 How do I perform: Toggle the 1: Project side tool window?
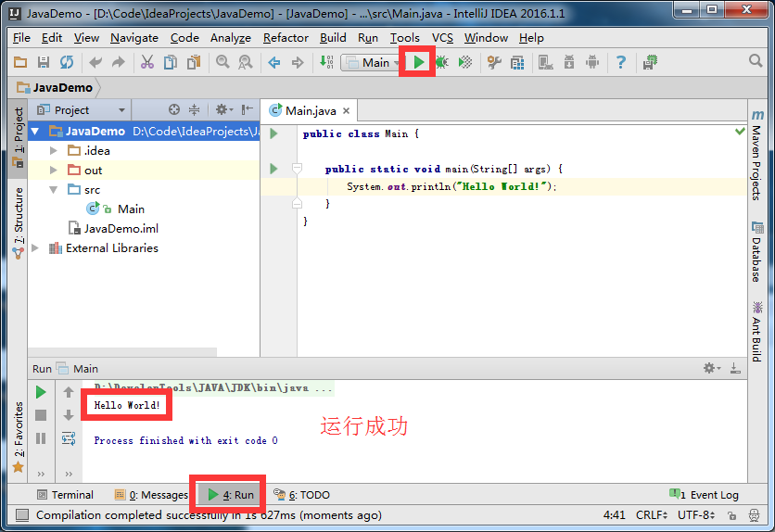19,137
